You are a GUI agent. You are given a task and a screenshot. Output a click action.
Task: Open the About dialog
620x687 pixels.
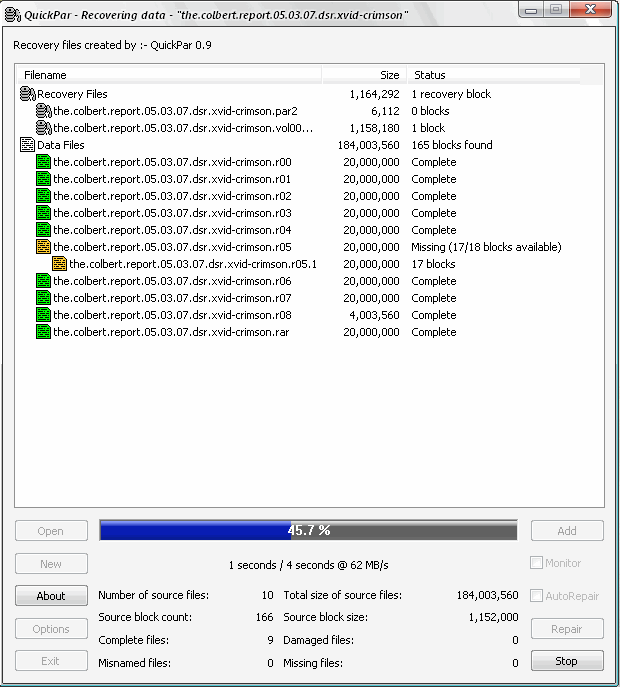point(51,596)
